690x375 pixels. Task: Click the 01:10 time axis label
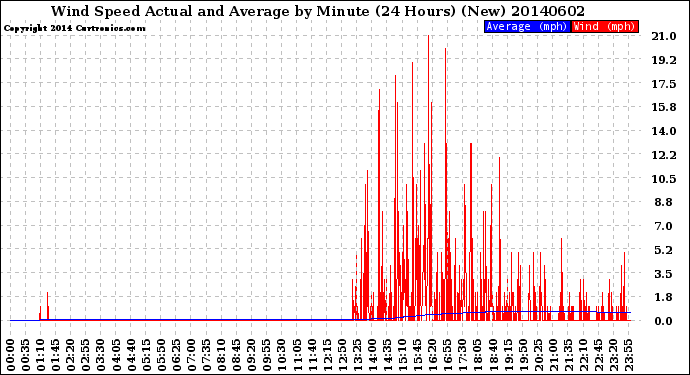click(x=40, y=355)
